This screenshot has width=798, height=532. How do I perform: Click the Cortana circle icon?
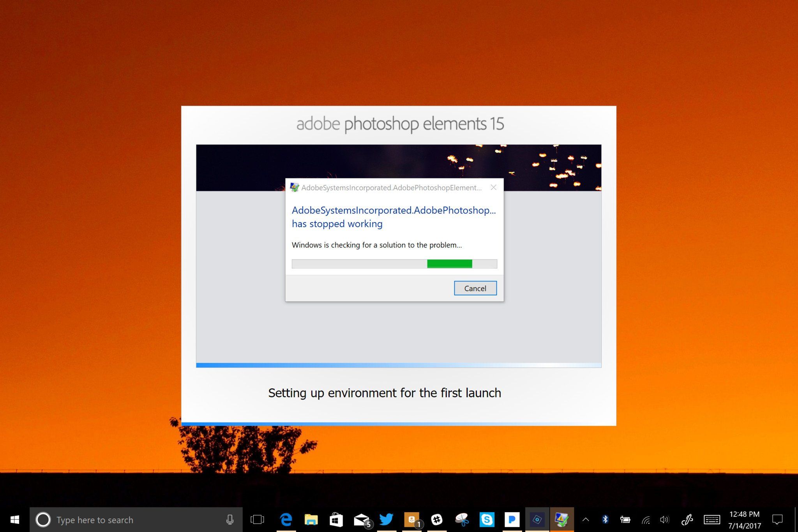click(x=43, y=520)
